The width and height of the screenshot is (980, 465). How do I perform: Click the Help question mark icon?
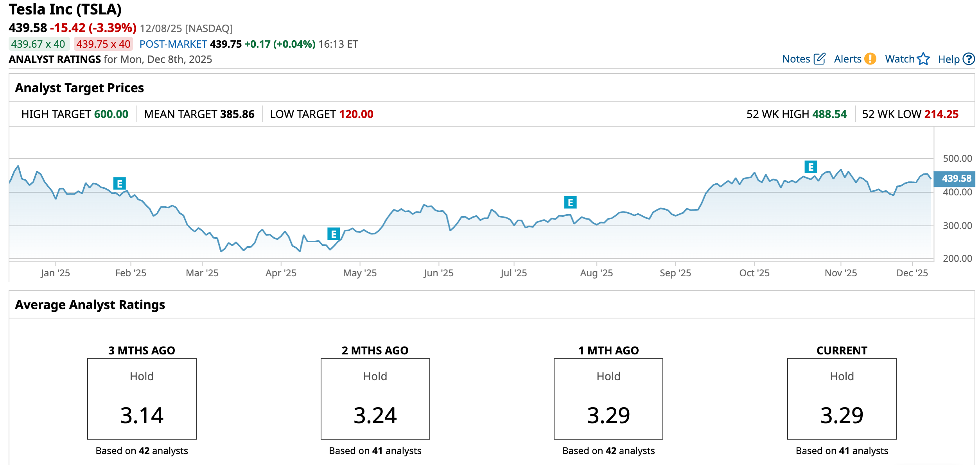pyautogui.click(x=969, y=59)
